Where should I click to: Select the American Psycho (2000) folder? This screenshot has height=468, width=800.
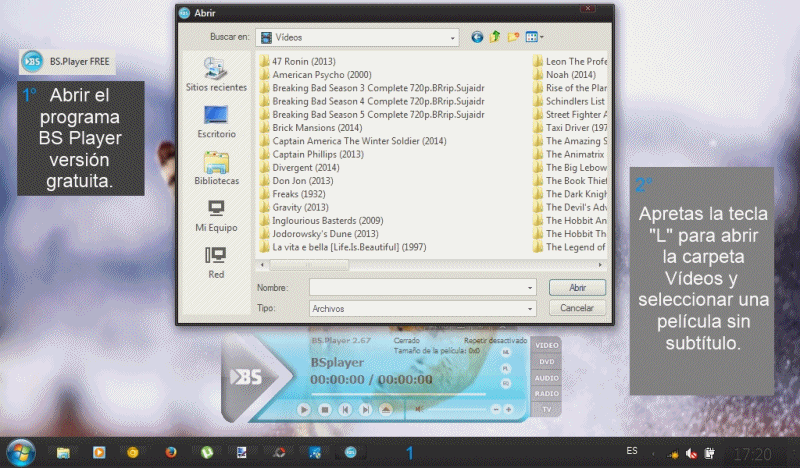click(x=315, y=75)
